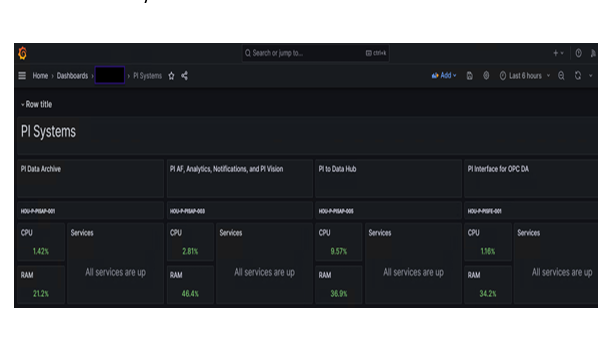Image resolution: width=614 pixels, height=360 pixels.
Task: Click the Grafana logo icon
Action: point(23,53)
